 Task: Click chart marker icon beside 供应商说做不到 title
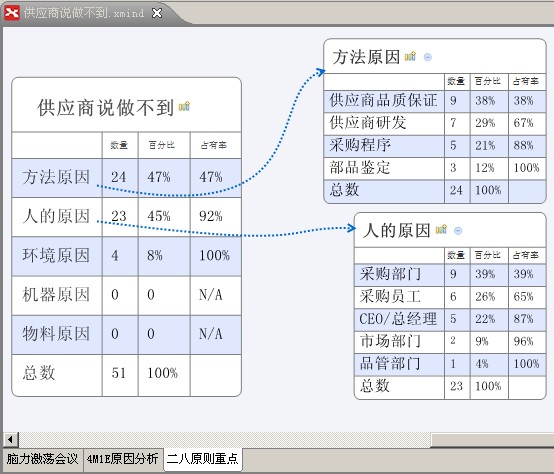tap(184, 106)
